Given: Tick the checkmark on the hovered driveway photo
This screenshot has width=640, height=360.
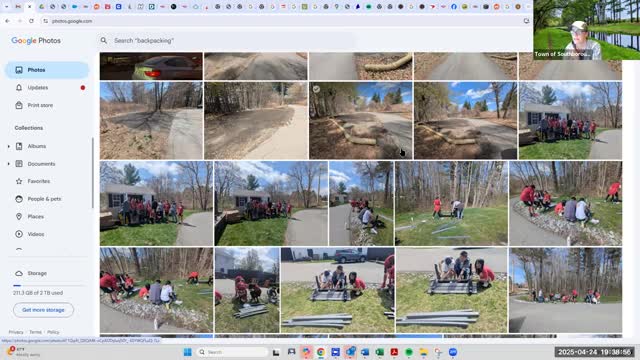Looking at the screenshot, I should pyautogui.click(x=316, y=89).
